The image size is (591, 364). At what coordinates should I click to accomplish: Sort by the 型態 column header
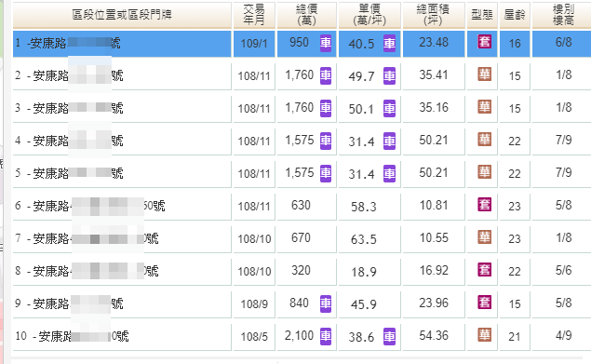click(482, 15)
